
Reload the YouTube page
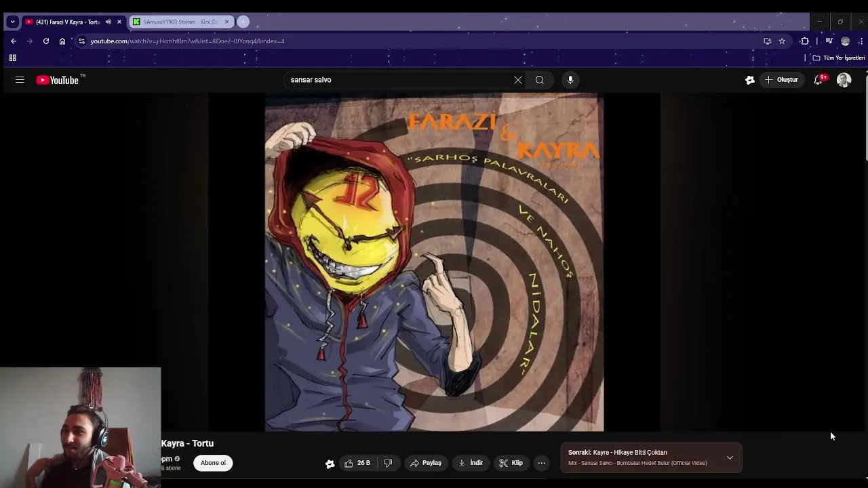[45, 41]
